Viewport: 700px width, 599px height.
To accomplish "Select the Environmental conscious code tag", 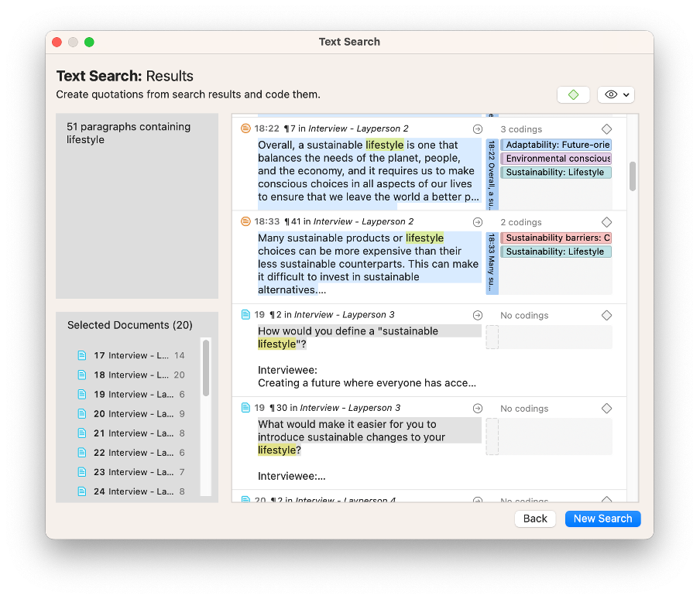I will tap(557, 159).
